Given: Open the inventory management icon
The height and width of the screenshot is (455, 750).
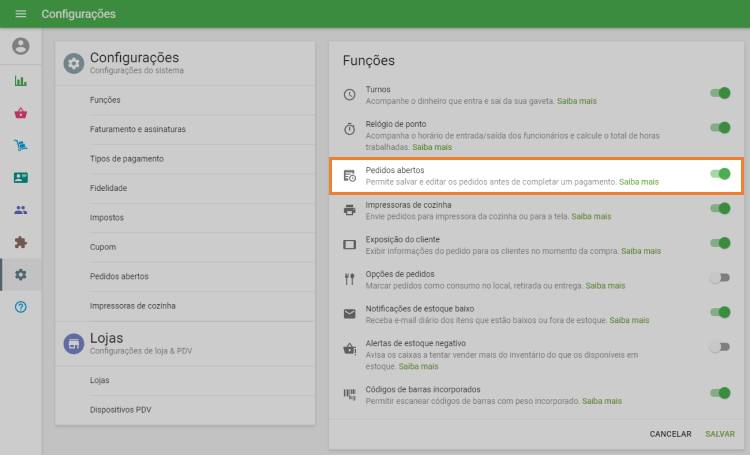Looking at the screenshot, I should click(21, 145).
